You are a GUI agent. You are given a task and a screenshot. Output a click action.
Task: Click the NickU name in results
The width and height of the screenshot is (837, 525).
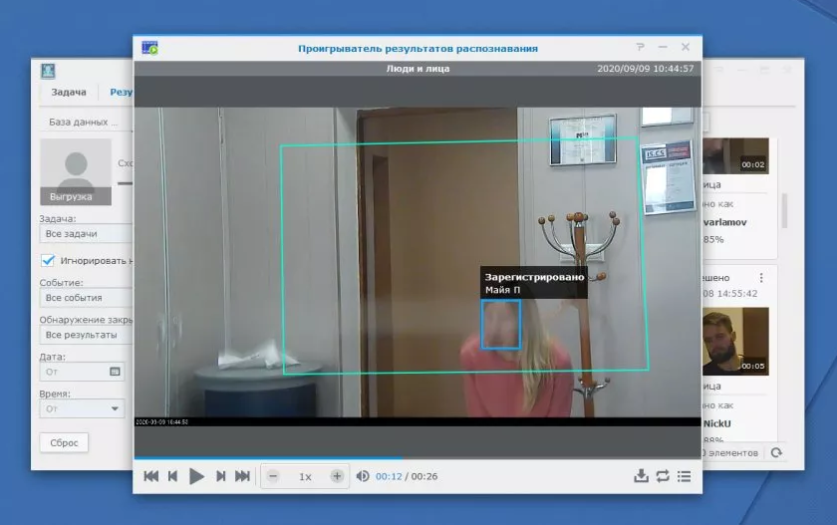(717, 424)
